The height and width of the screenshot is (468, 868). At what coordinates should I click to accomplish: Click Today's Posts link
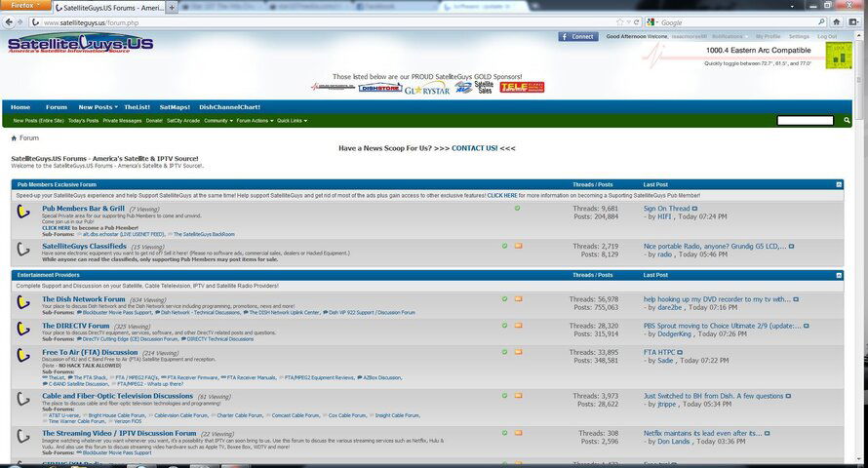pyautogui.click(x=84, y=121)
